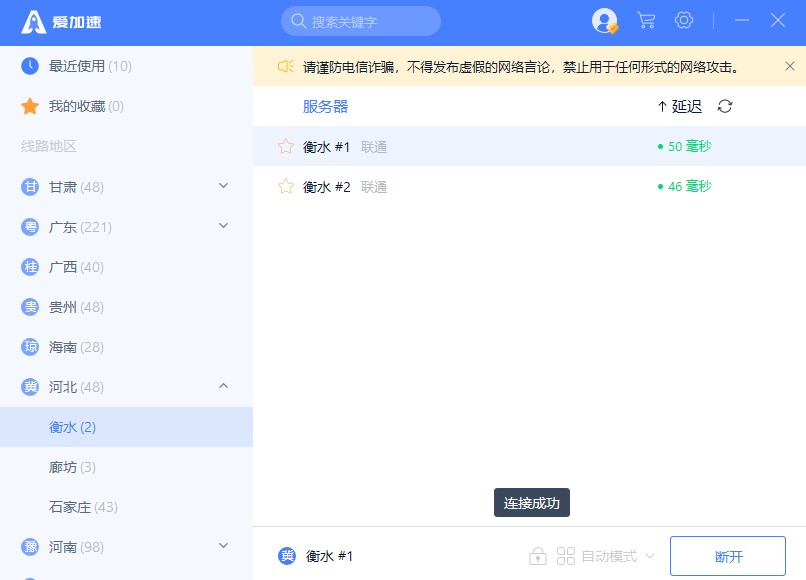Screen dimensions: 806x580
Task: Select 衡水 (2) city
Action: tap(126, 427)
